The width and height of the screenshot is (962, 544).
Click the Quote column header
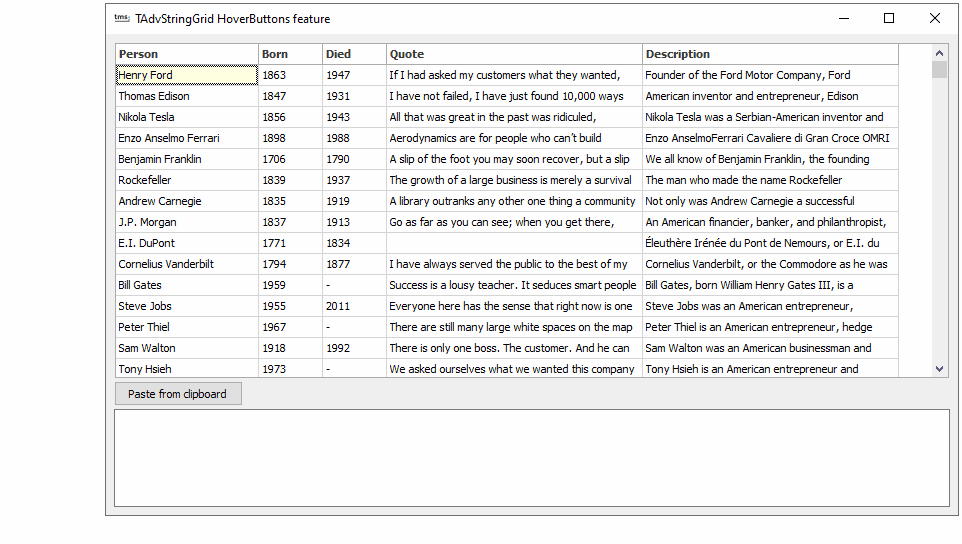pos(514,54)
